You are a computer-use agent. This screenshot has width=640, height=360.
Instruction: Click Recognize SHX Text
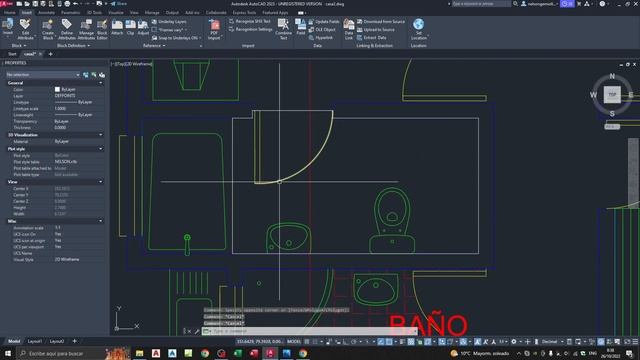click(250, 21)
